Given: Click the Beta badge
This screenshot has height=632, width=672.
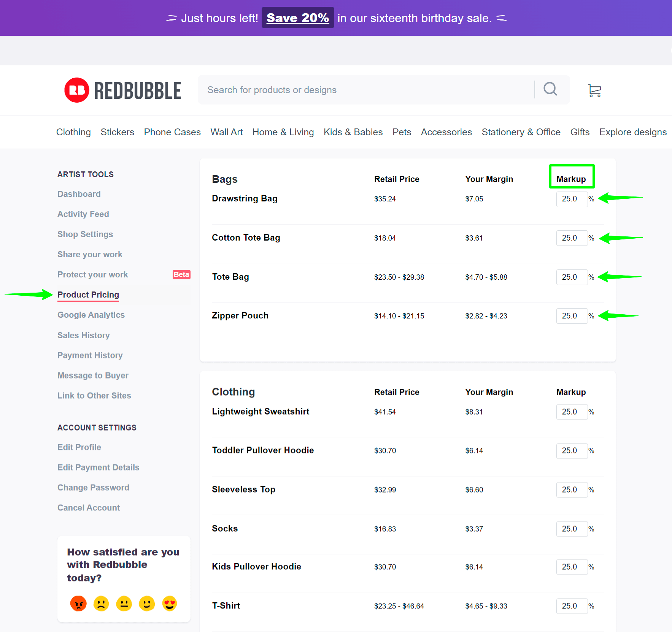Looking at the screenshot, I should pyautogui.click(x=181, y=274).
